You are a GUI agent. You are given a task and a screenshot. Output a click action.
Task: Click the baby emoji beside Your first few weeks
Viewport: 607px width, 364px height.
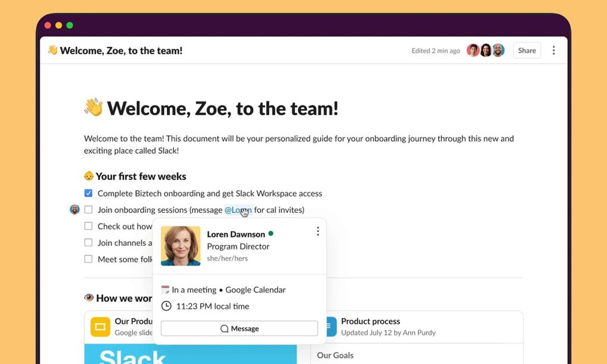[89, 175]
